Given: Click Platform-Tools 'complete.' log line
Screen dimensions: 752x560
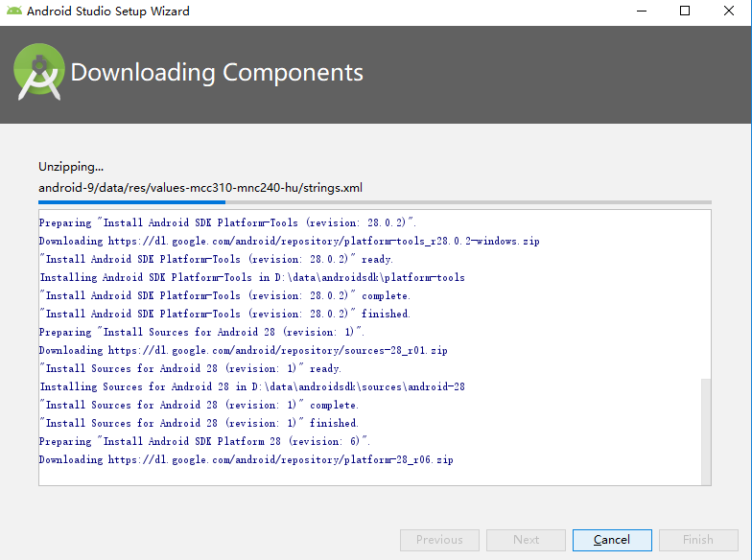Looking at the screenshot, I should (224, 295).
